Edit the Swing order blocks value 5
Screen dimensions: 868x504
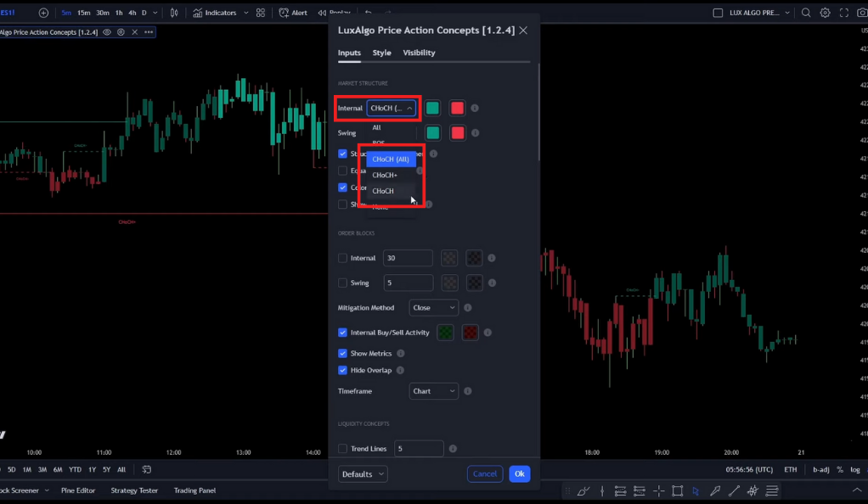click(x=409, y=283)
